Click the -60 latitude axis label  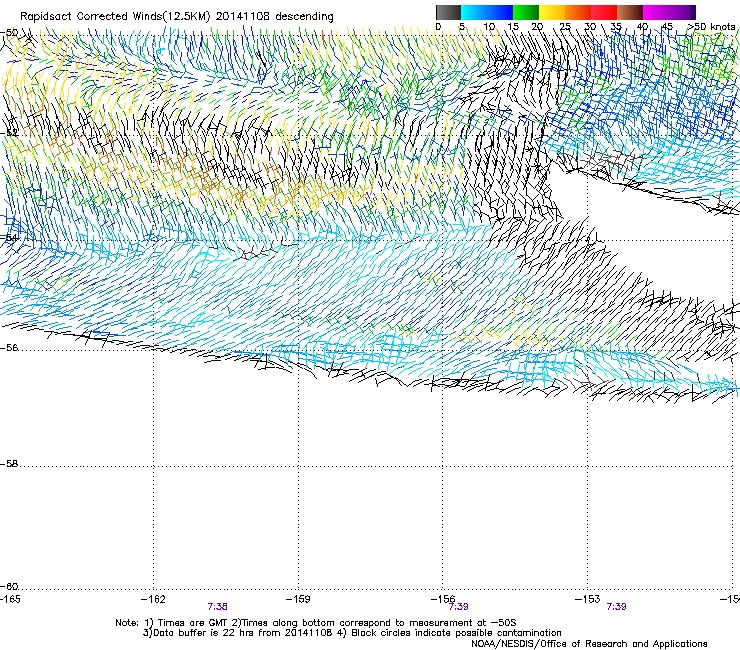[x=9, y=586]
